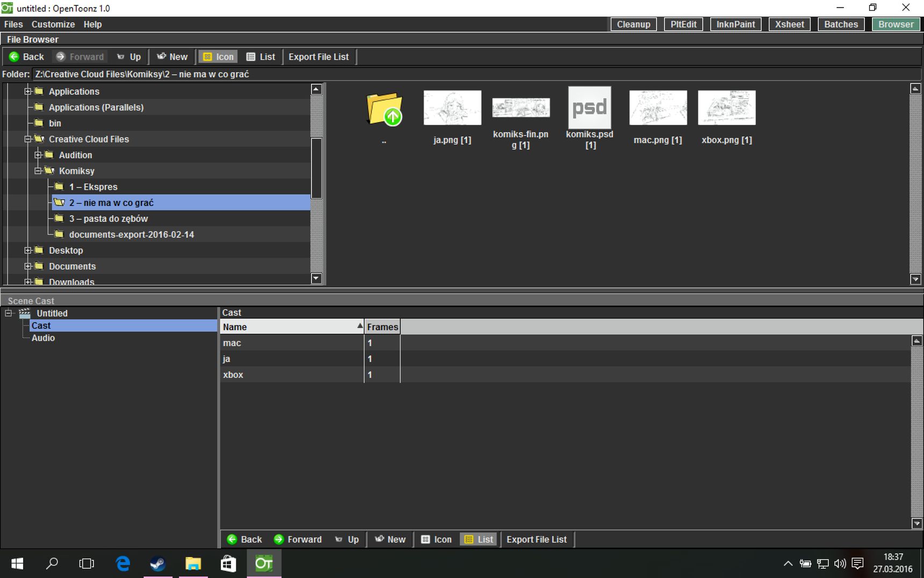Screen dimensions: 924x578
Task: Sort by the Frames column header
Action: click(x=382, y=327)
